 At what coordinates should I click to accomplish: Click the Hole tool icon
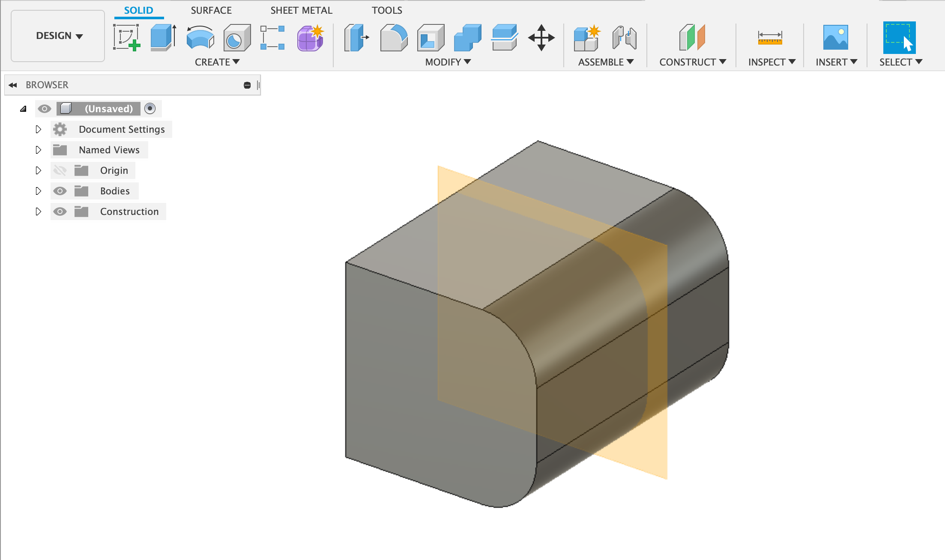pyautogui.click(x=237, y=38)
